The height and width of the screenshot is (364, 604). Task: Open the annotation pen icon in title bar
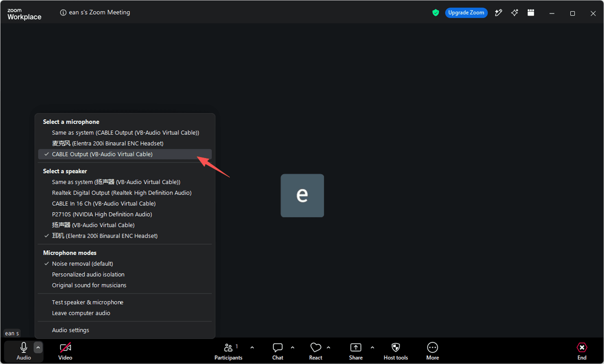click(x=498, y=13)
